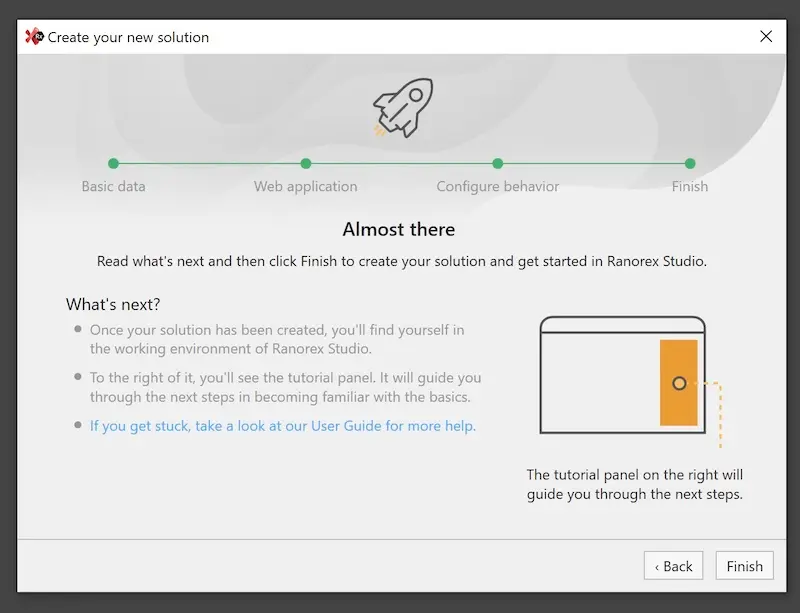Click the Basic data step label
This screenshot has width=800, height=613.
pos(113,186)
